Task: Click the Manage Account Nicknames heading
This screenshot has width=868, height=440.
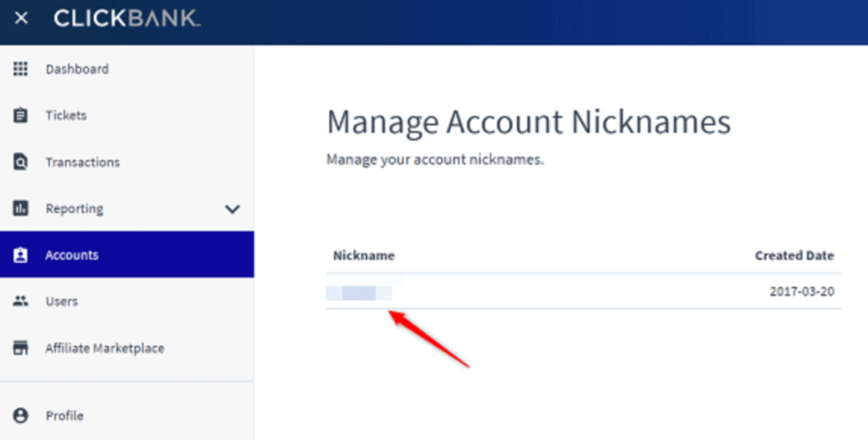Action: click(529, 123)
